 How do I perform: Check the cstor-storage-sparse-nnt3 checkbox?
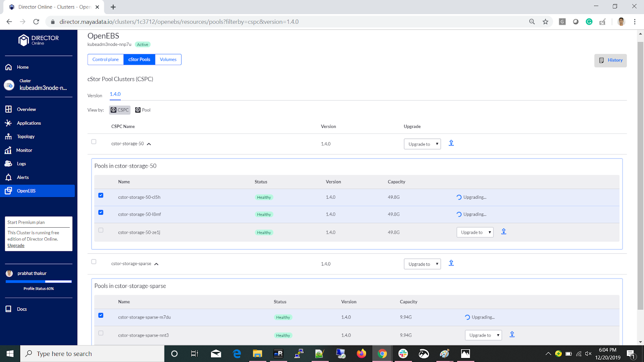click(x=101, y=333)
